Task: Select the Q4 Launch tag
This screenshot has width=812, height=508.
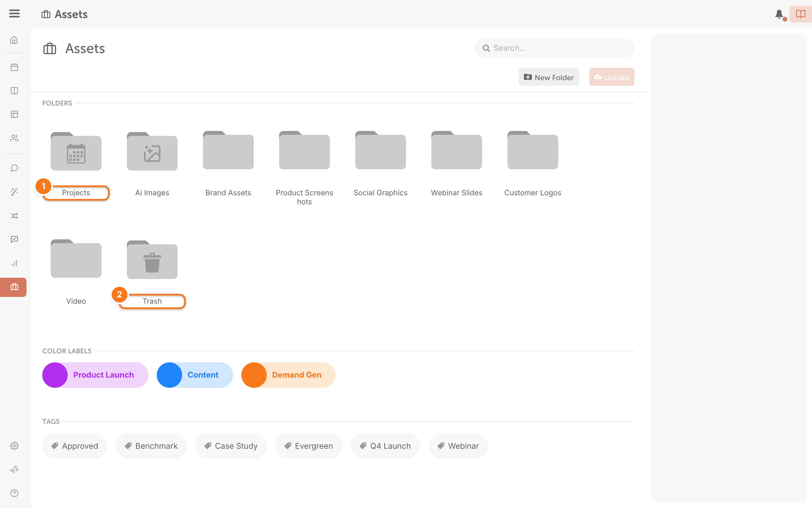Action: click(385, 446)
